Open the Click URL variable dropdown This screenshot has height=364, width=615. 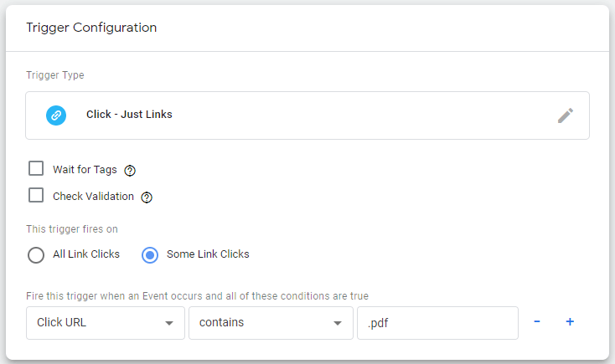pyautogui.click(x=106, y=323)
